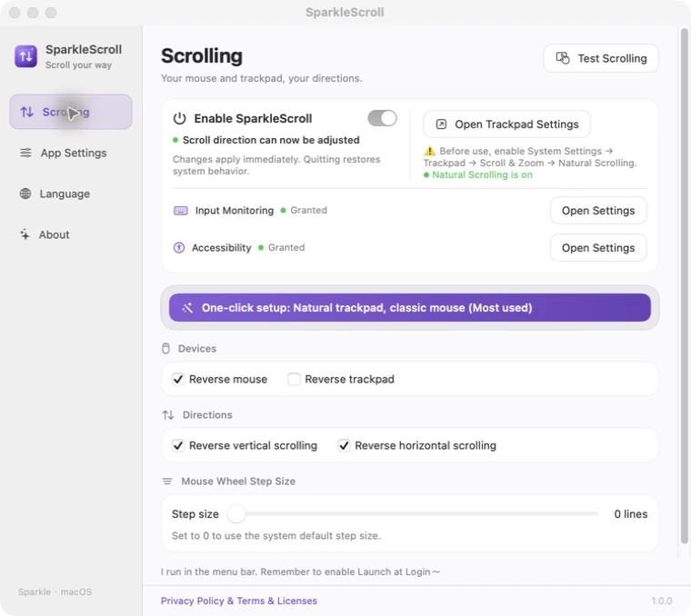Click the globe icon beside Language

[x=25, y=194]
